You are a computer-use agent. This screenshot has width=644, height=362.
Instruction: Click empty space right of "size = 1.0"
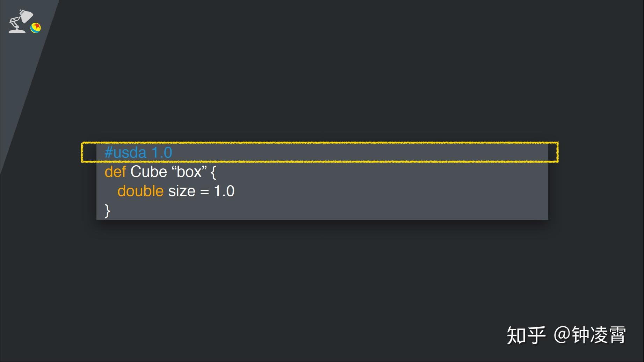384,191
